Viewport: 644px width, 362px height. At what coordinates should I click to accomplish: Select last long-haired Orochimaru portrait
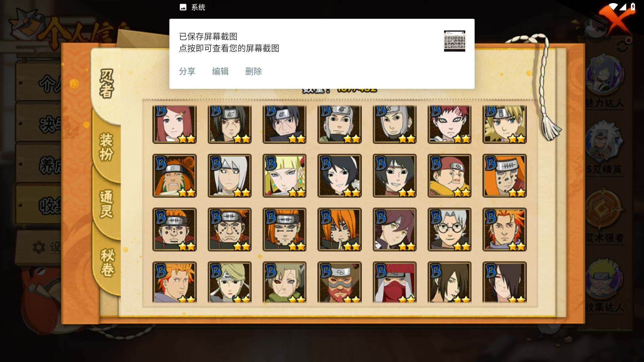(x=504, y=282)
